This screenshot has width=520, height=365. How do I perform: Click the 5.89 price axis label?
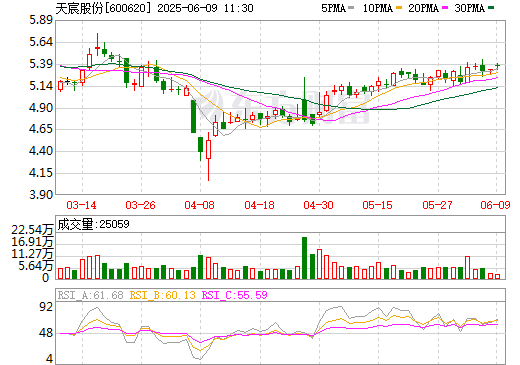click(41, 20)
